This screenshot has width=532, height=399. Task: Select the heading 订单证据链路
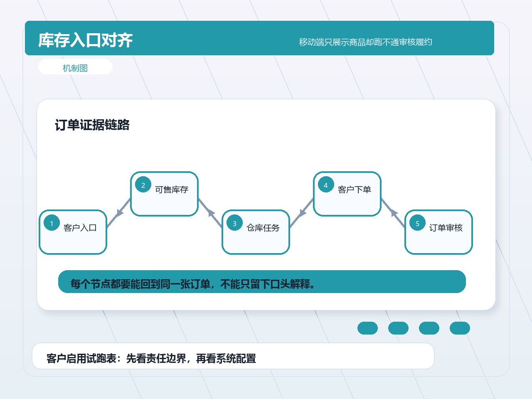92,125
